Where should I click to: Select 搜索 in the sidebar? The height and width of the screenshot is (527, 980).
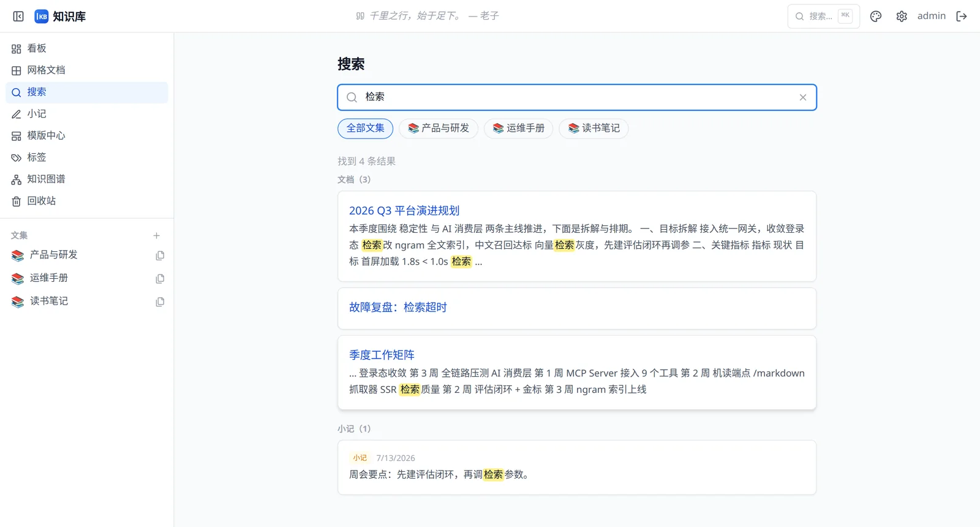pyautogui.click(x=86, y=93)
